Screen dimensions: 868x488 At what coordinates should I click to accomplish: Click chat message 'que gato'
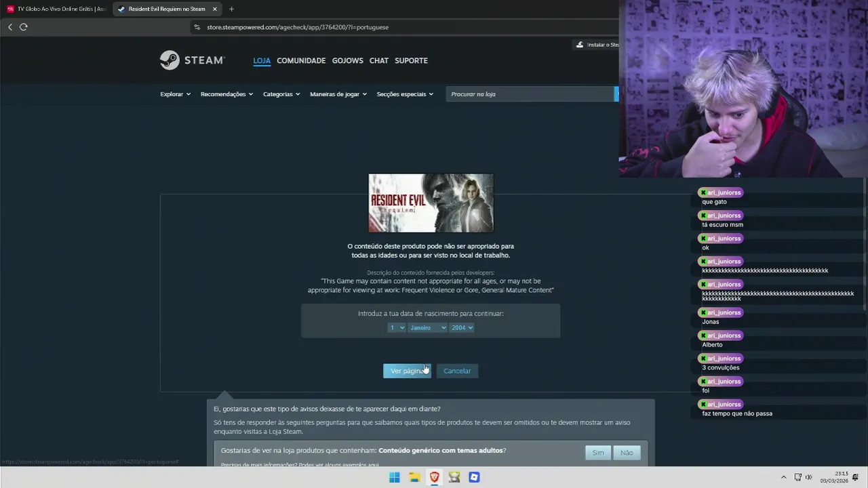coord(714,202)
